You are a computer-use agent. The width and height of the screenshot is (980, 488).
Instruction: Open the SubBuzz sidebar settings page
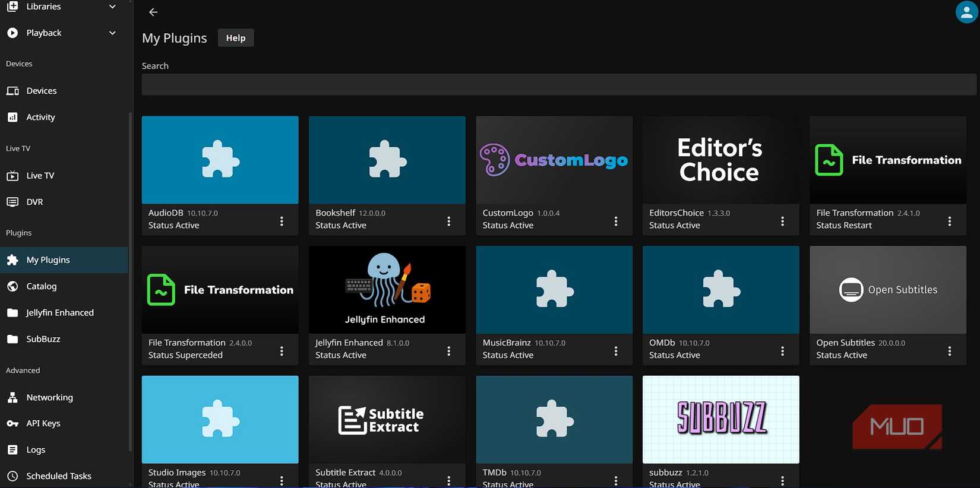click(x=64, y=339)
